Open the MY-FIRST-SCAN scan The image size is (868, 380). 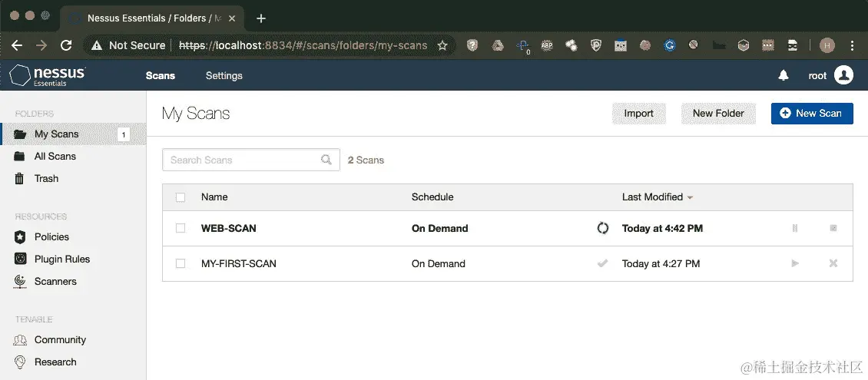[x=239, y=263]
